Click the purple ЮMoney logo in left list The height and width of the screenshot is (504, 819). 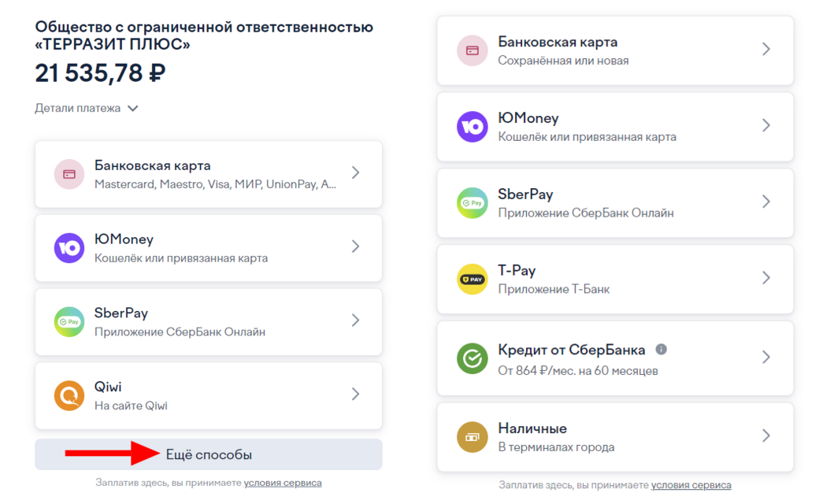[69, 248]
